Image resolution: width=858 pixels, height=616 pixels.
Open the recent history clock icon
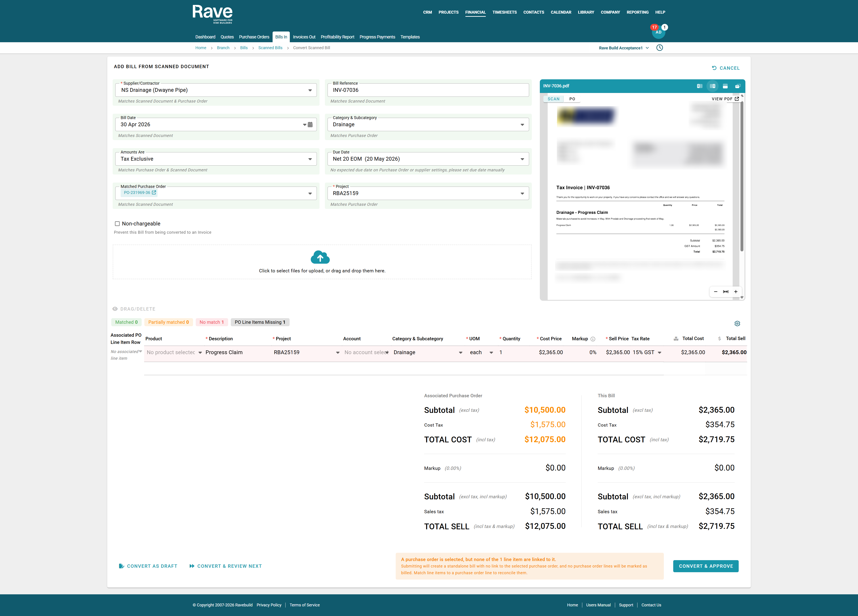659,48
